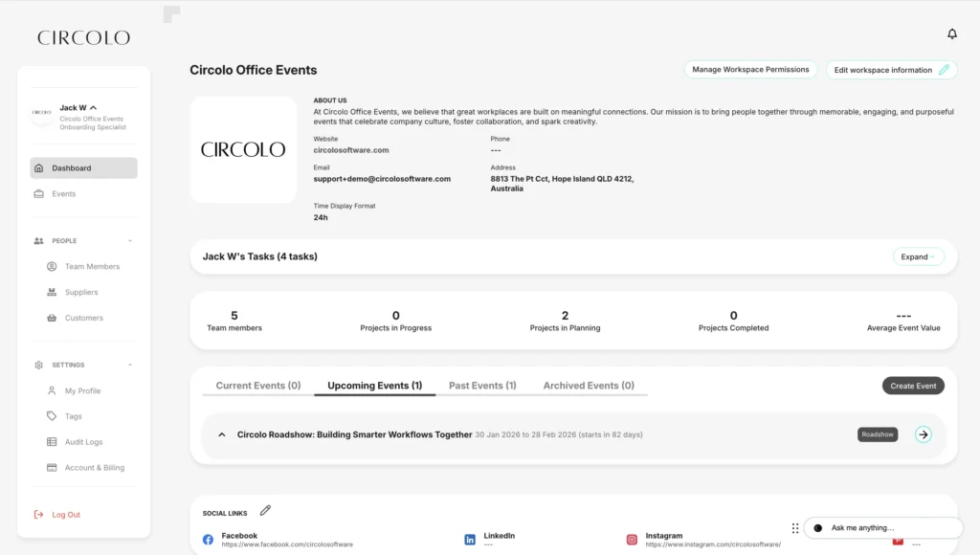
Task: Collapse the People sidebar section
Action: pos(130,241)
